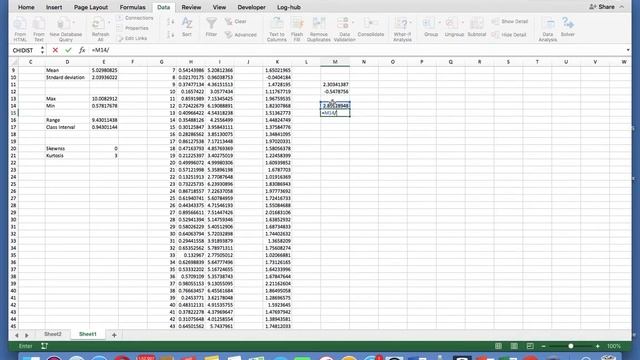Open What-If Analysis
The width and height of the screenshot is (640, 360).
pyautogui.click(x=402, y=29)
